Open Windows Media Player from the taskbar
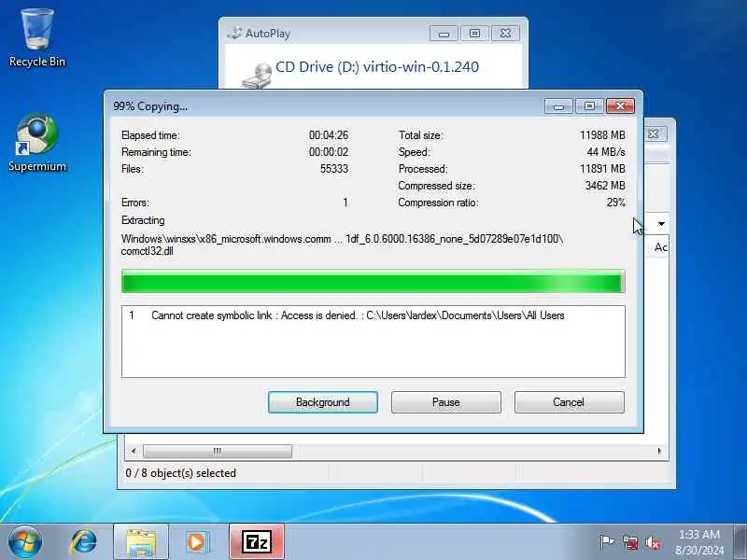 pyautogui.click(x=196, y=542)
